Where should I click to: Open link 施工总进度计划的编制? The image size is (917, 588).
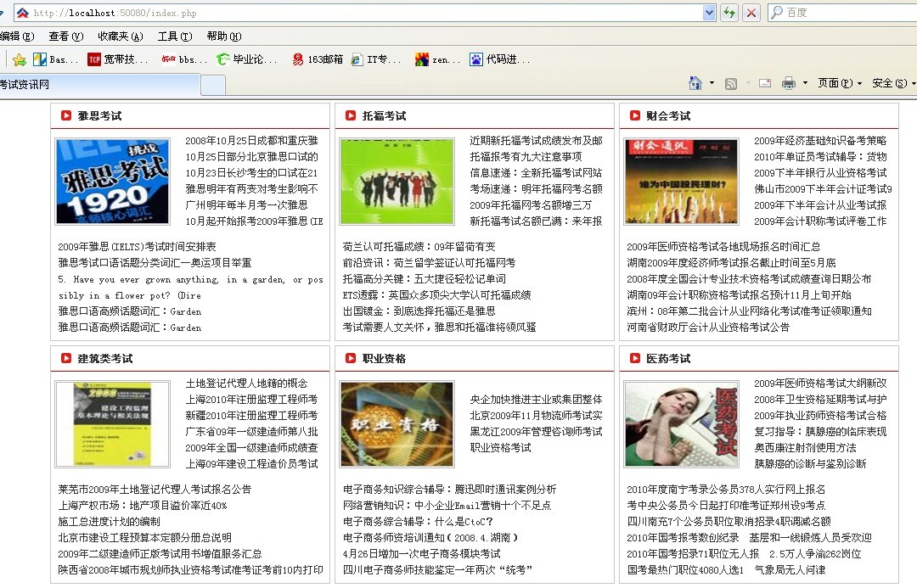tap(109, 522)
